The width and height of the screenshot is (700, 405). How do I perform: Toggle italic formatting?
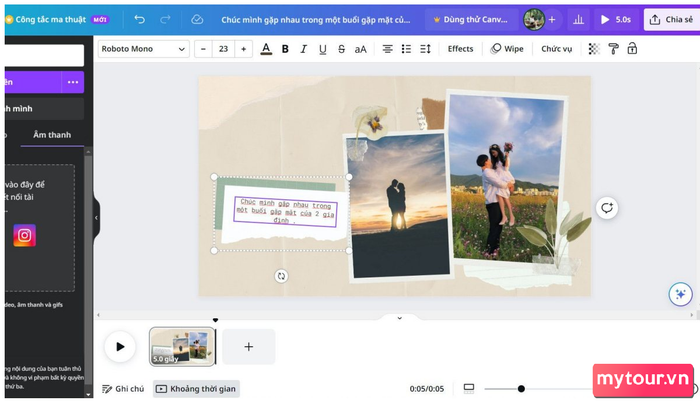(304, 49)
